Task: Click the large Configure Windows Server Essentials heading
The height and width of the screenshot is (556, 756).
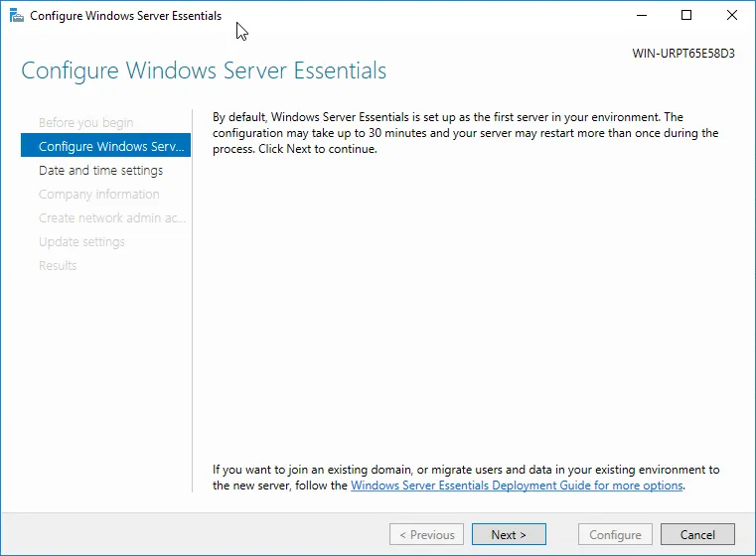Action: [204, 70]
